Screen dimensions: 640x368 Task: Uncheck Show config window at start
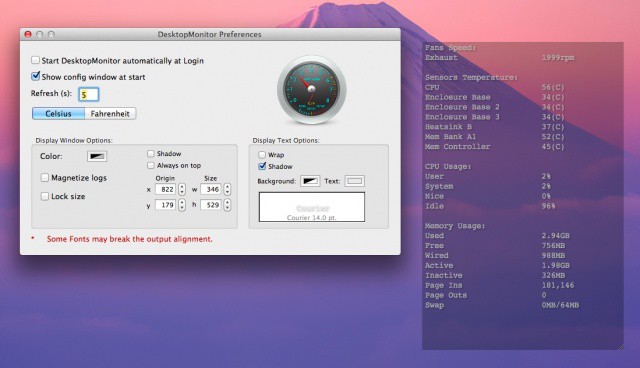(36, 76)
